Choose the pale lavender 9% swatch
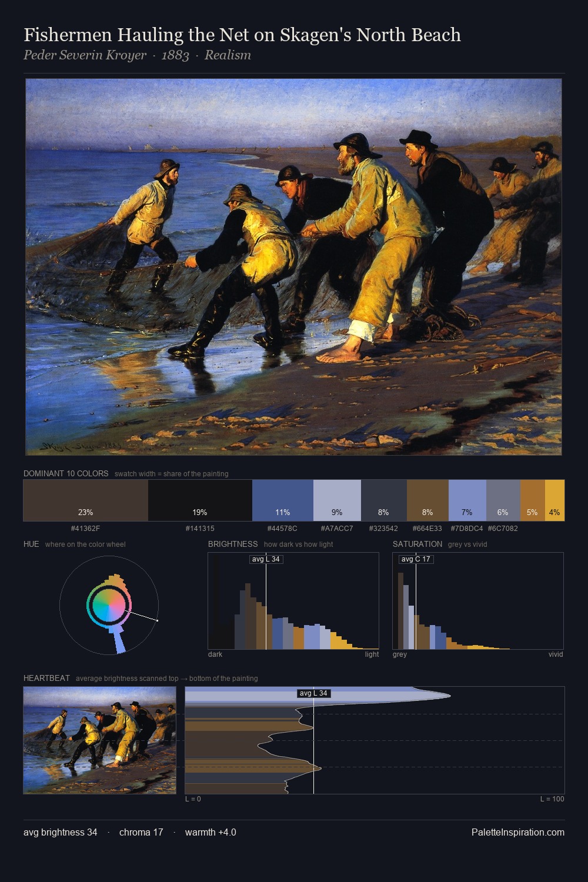Viewport: 588px width, 882px height. (x=337, y=500)
